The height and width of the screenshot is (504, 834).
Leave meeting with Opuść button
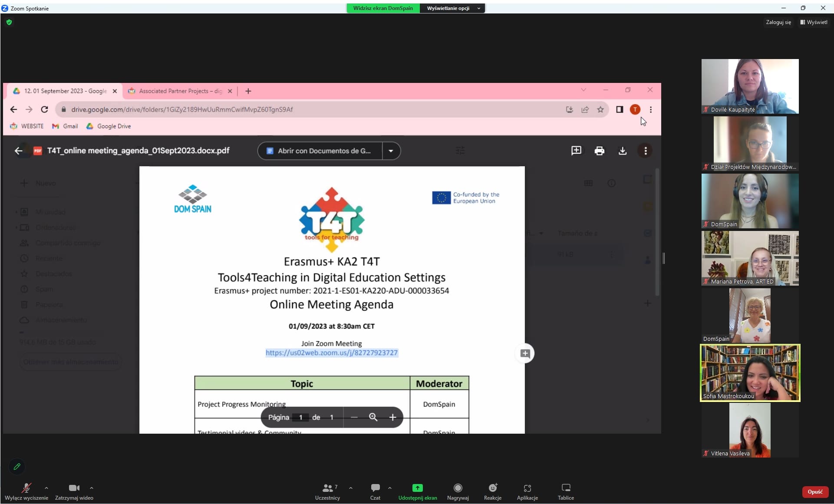pos(815,492)
